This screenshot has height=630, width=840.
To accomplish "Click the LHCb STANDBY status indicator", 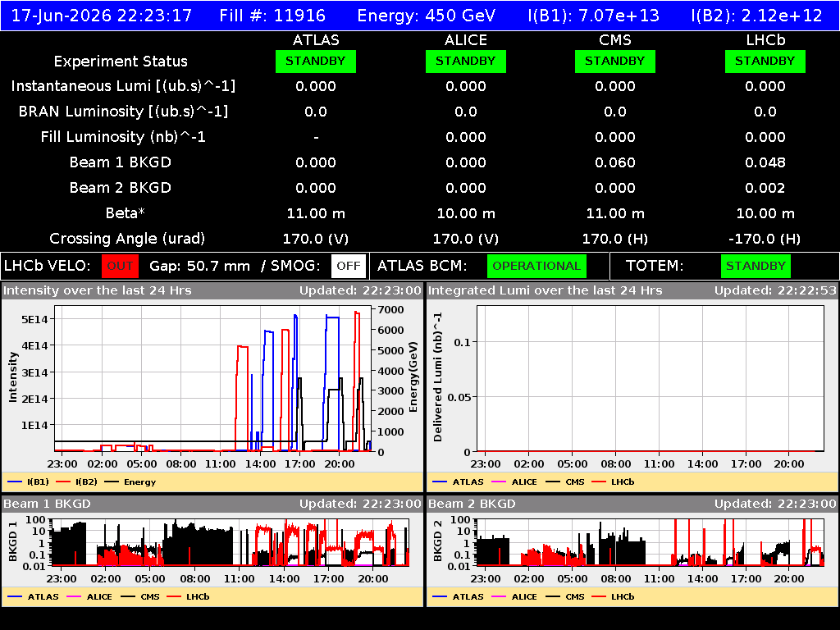I will (x=765, y=61).
